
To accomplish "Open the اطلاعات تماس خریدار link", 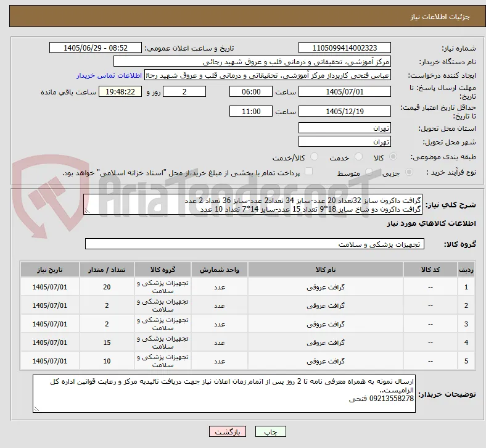I will (109, 75).
